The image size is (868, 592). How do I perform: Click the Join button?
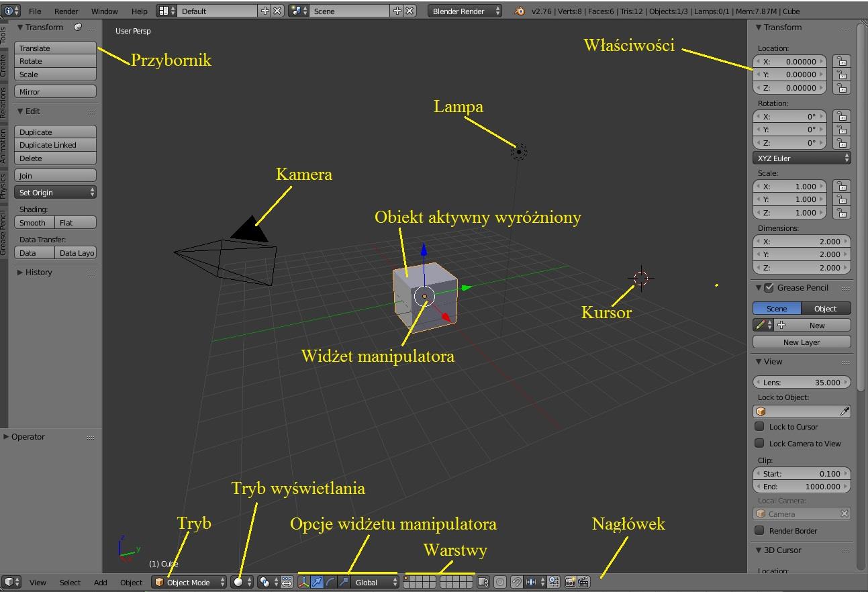pos(55,175)
